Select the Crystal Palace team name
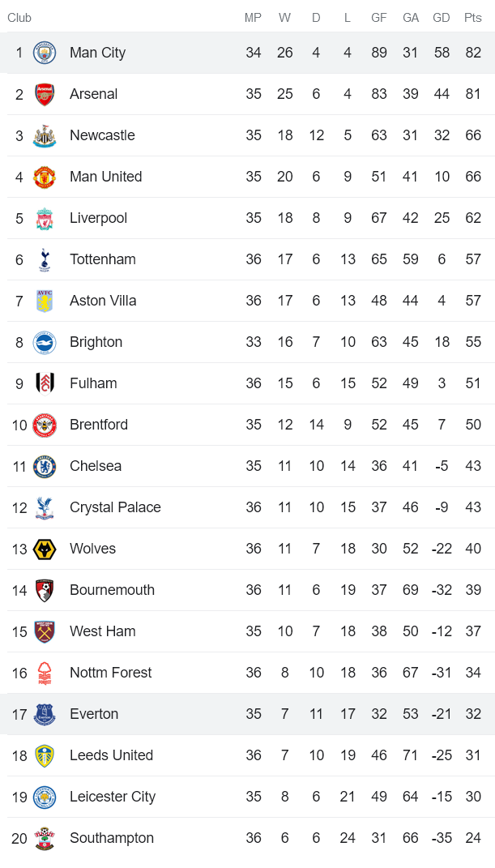This screenshot has width=495, height=868. [115, 507]
